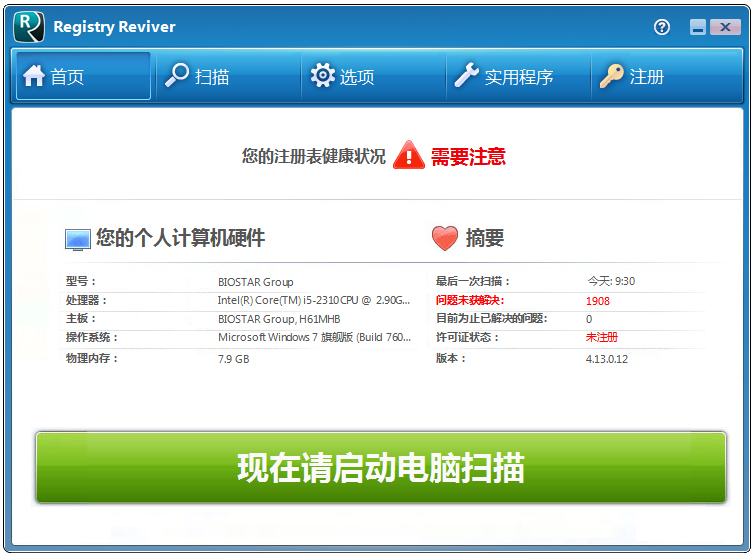
Task: Start scan with 现在请启动电脑扫描 button
Action: tap(381, 467)
